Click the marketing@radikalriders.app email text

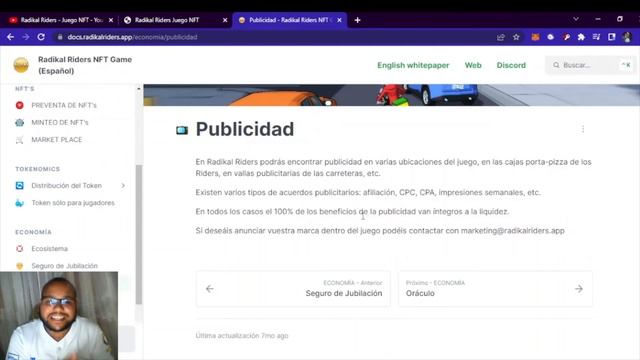tap(513, 231)
